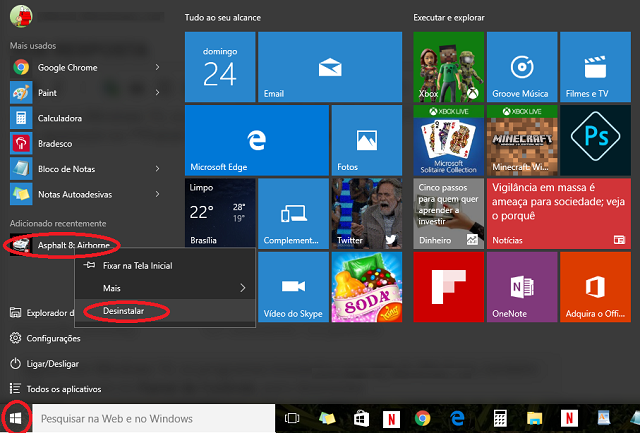640x433 pixels.
Task: Open Chrome from the taskbar
Action: pos(422,418)
